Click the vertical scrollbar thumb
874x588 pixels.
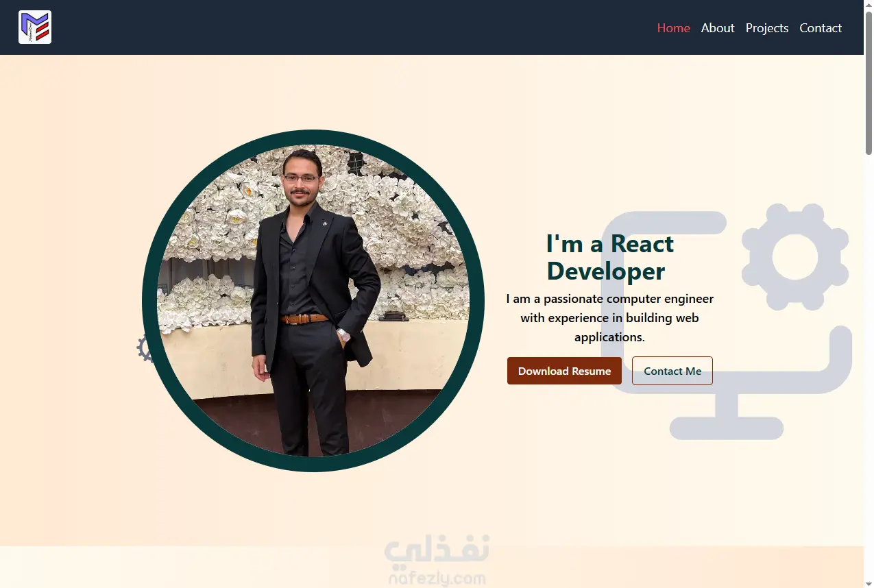pos(869,83)
